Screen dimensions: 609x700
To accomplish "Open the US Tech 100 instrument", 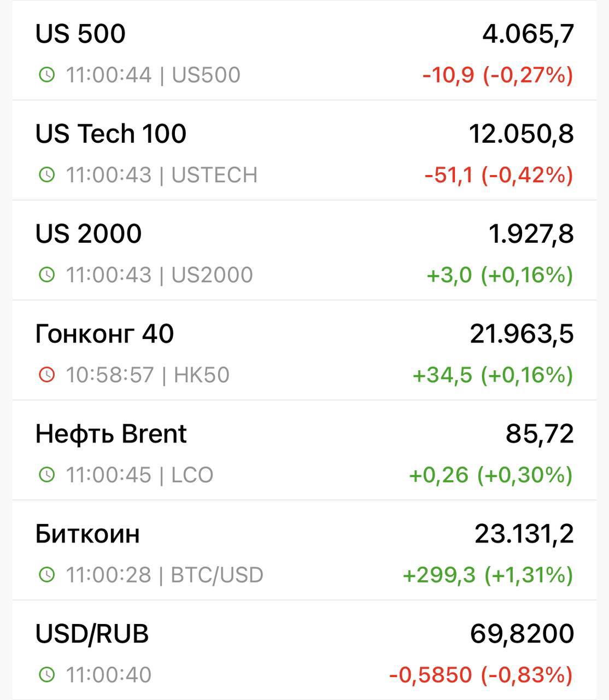I will coord(110,134).
